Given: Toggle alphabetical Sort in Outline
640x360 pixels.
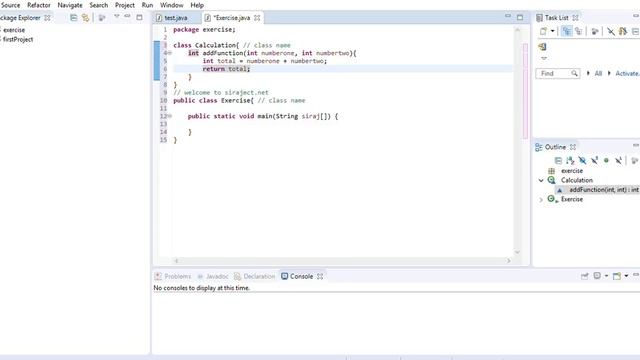Looking at the screenshot, I should click(570, 160).
